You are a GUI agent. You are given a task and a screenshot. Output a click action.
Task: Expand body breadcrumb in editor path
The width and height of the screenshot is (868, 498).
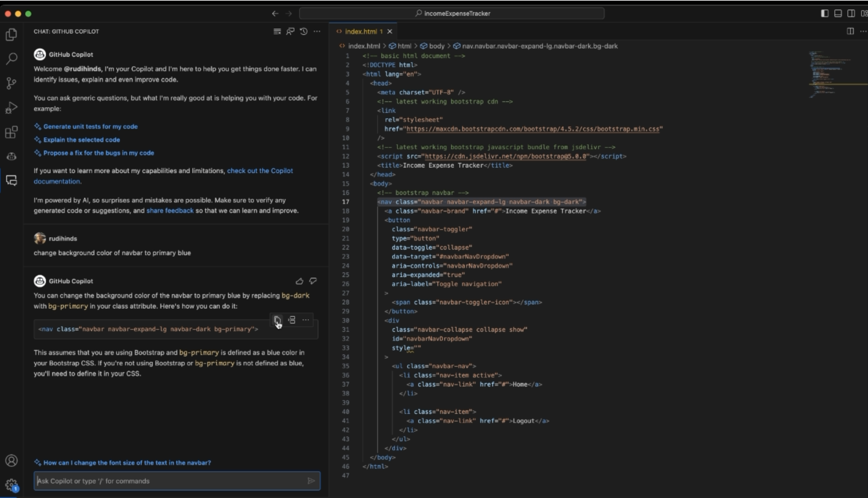pos(436,46)
